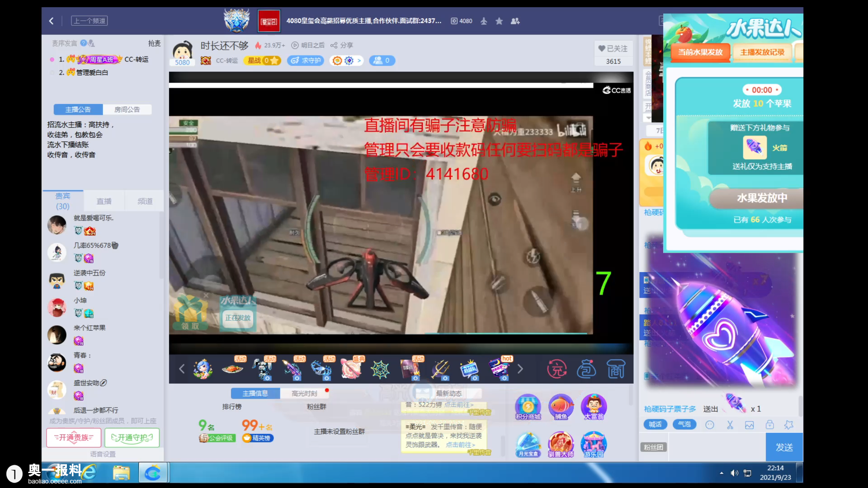Open the 积分商城 points mall
This screenshot has height=488, width=868.
(x=528, y=407)
